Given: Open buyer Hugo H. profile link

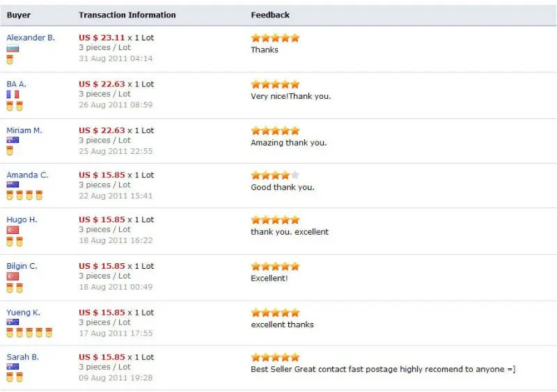Looking at the screenshot, I should tap(22, 219).
